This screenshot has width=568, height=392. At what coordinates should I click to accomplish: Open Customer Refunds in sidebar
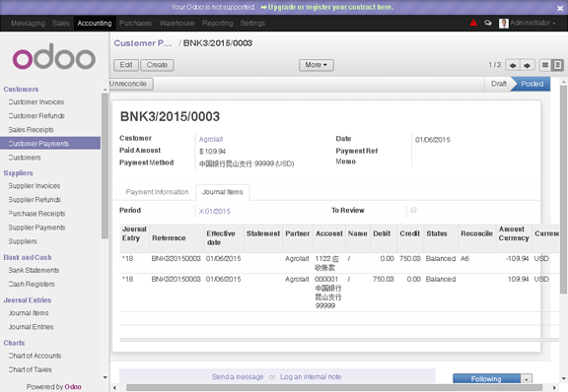tap(36, 116)
